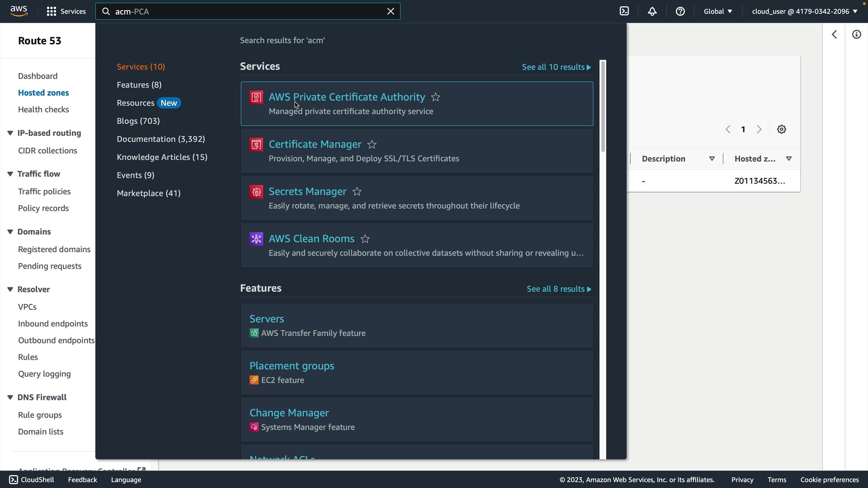Click the search results vertical scrollbar
Image resolution: width=868 pixels, height=488 pixels.
[603, 107]
